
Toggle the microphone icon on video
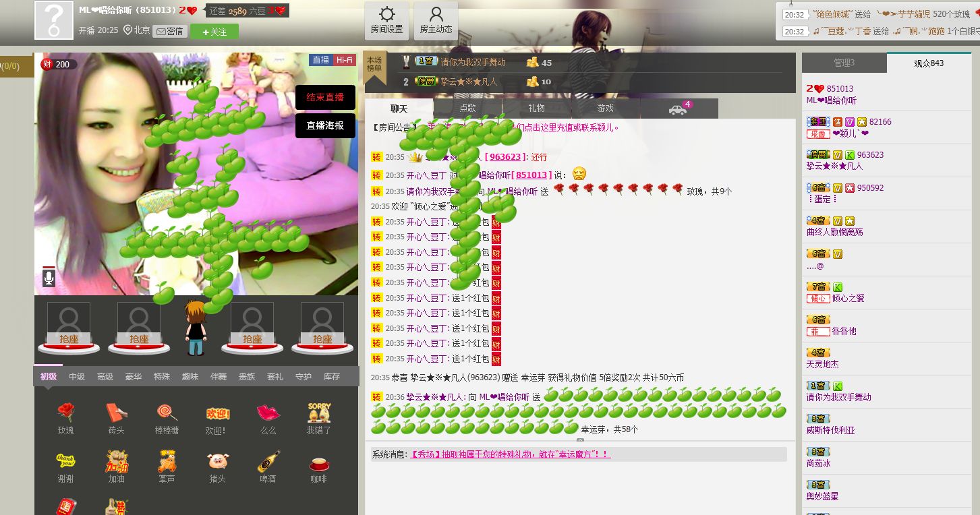tap(49, 277)
